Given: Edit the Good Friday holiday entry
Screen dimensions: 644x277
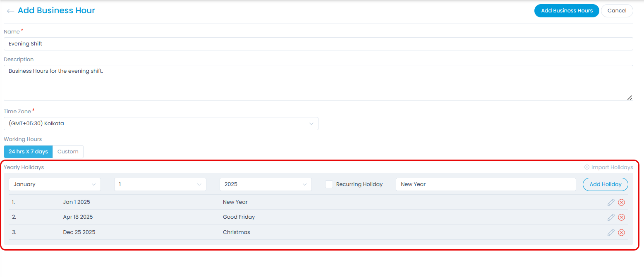Looking at the screenshot, I should coord(611,217).
